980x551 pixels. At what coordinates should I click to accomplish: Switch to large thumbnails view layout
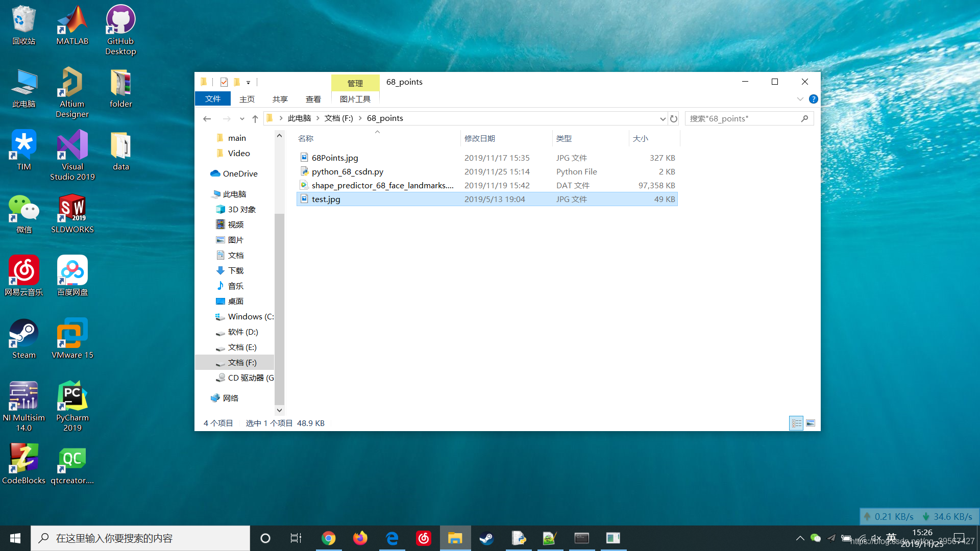click(x=811, y=423)
